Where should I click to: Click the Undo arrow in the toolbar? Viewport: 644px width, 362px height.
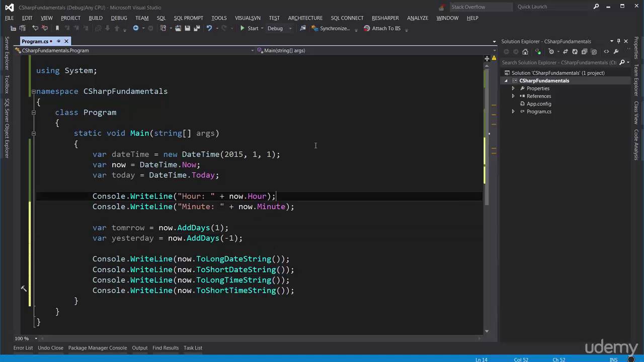pyautogui.click(x=209, y=29)
